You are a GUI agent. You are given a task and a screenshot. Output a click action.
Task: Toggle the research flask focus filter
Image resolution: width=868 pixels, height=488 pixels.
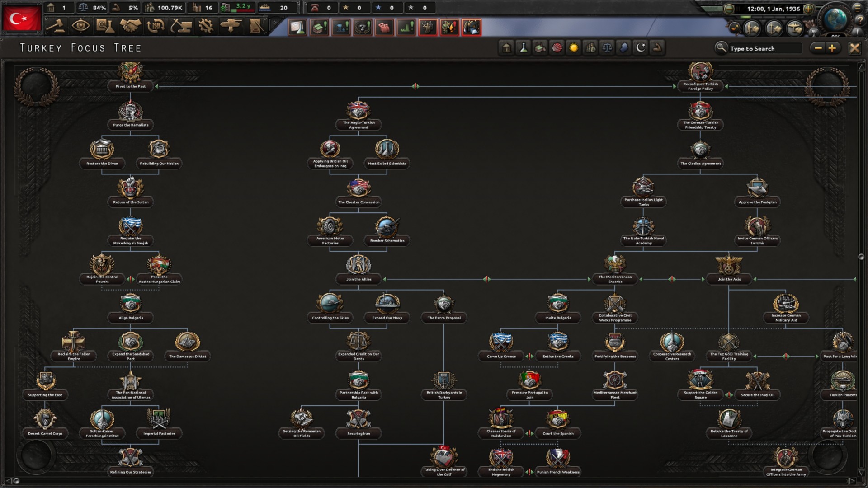(524, 48)
